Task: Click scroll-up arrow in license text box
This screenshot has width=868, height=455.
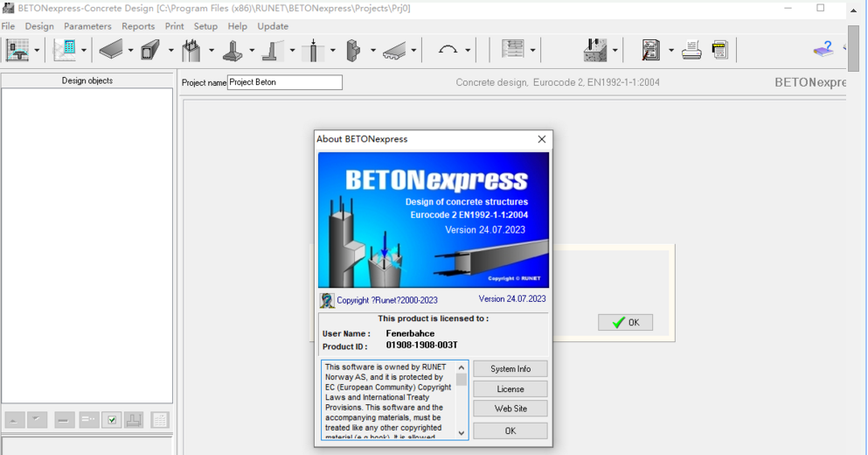Action: pyautogui.click(x=462, y=367)
